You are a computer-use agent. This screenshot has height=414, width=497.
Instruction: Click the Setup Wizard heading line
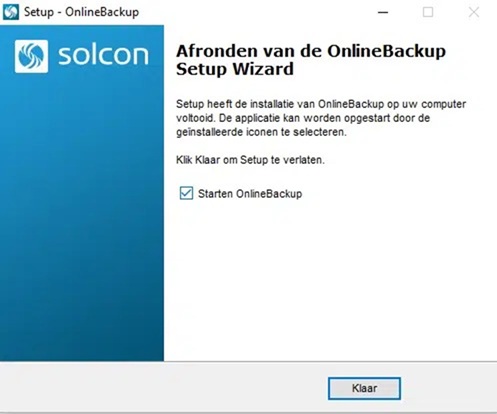[x=235, y=69]
